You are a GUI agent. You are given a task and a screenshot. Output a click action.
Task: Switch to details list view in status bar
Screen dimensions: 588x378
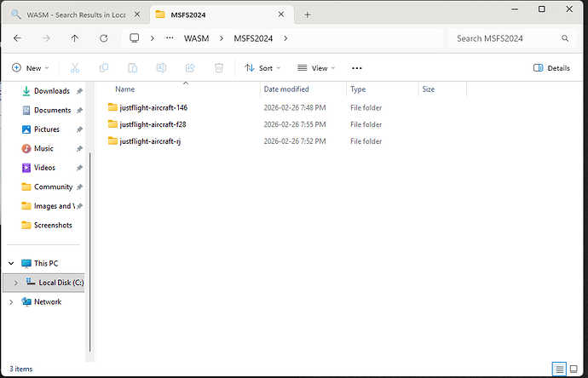tap(559, 369)
